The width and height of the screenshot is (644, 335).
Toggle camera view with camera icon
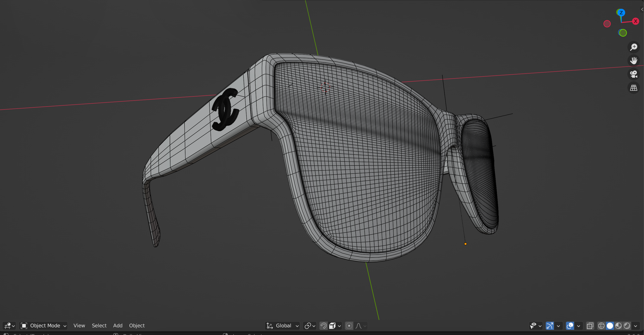click(x=633, y=74)
